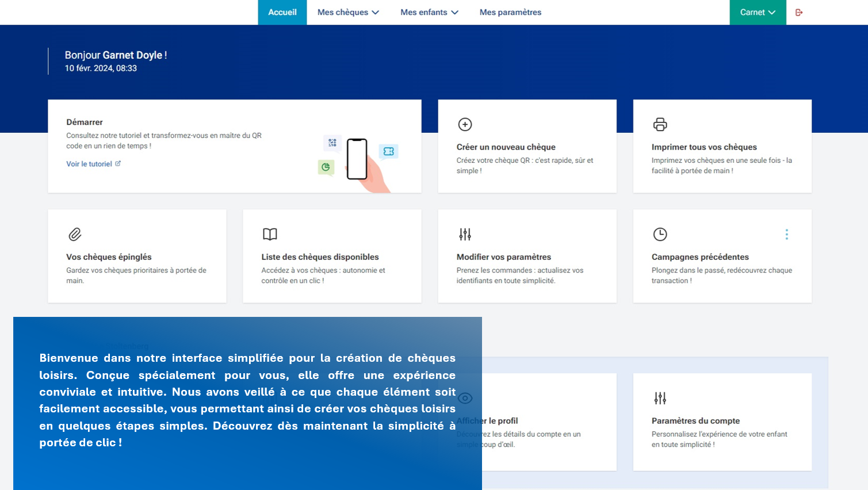The height and width of the screenshot is (490, 868).
Task: Click the printer icon
Action: click(x=660, y=124)
